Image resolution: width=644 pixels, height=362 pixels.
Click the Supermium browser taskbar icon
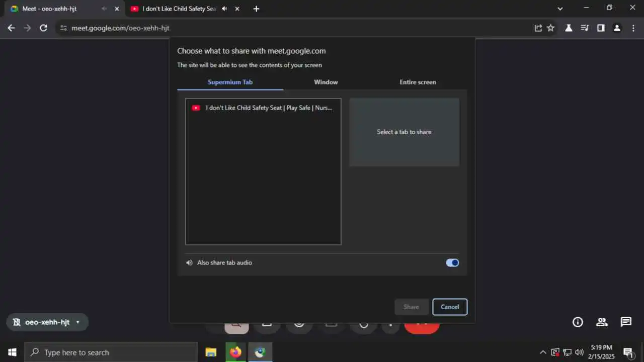(260, 352)
